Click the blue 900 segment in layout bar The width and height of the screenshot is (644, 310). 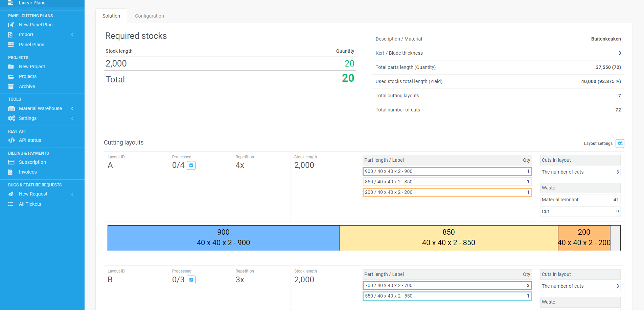click(x=223, y=238)
